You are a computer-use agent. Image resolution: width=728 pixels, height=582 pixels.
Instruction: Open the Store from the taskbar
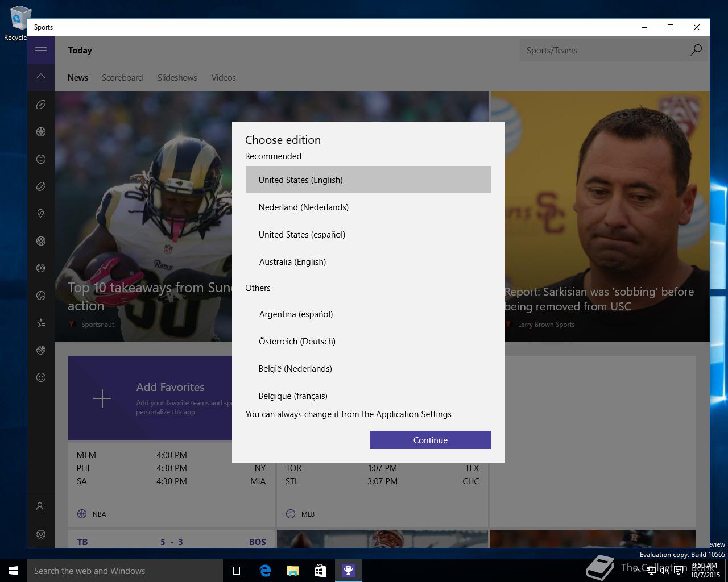[320, 571]
